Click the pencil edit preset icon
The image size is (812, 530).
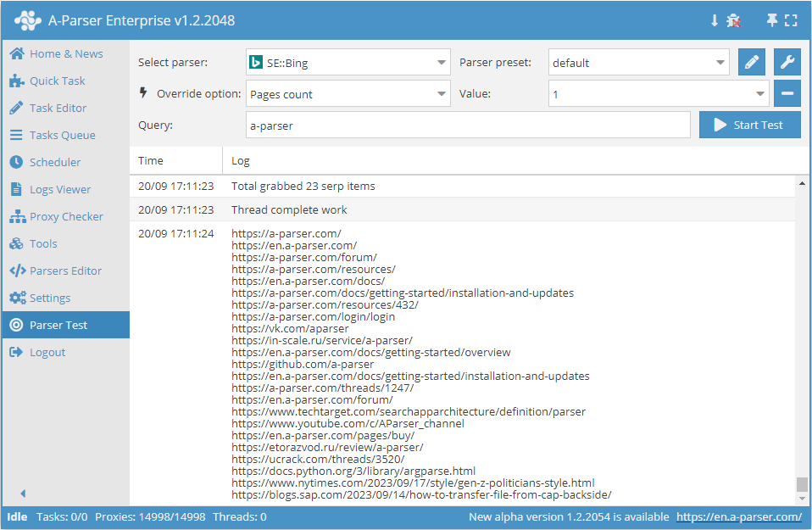[x=751, y=62]
